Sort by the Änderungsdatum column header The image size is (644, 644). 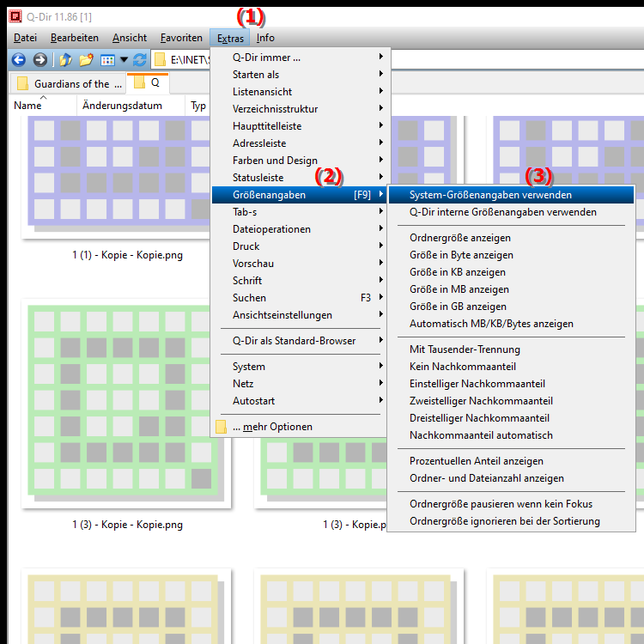(x=131, y=106)
